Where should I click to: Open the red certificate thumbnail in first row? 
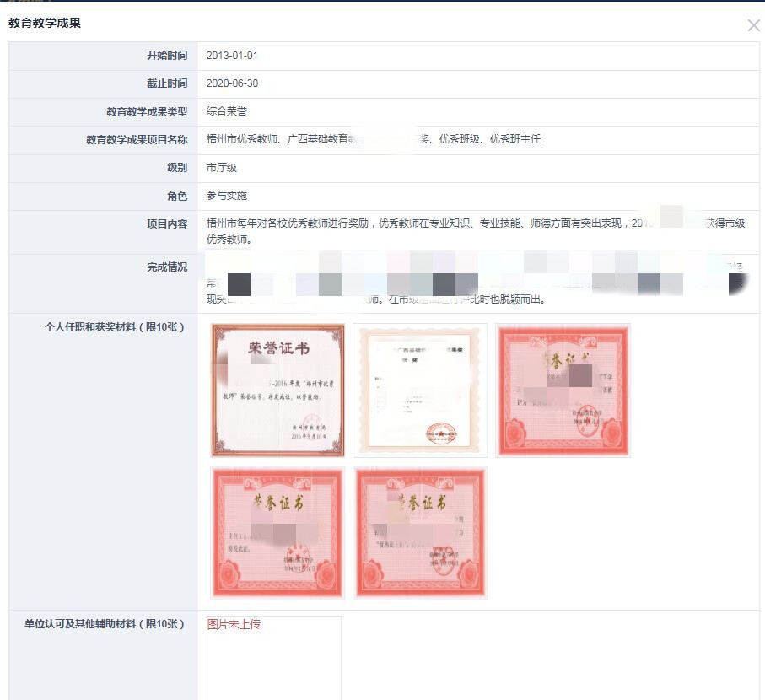(563, 390)
